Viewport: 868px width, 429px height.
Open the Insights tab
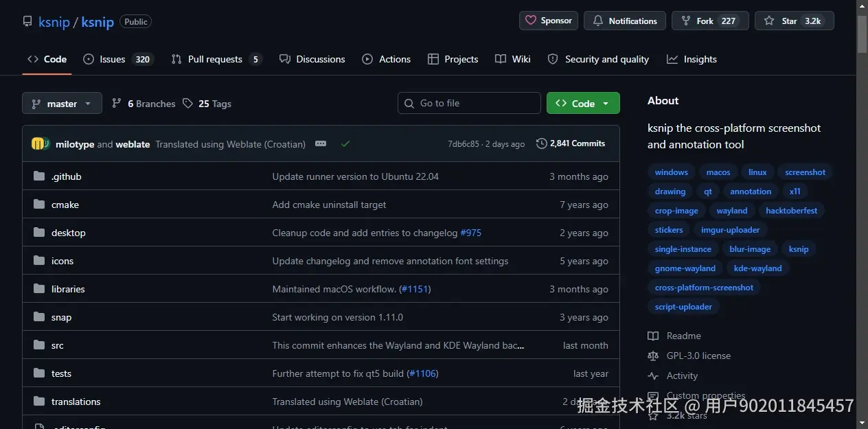[x=692, y=59]
